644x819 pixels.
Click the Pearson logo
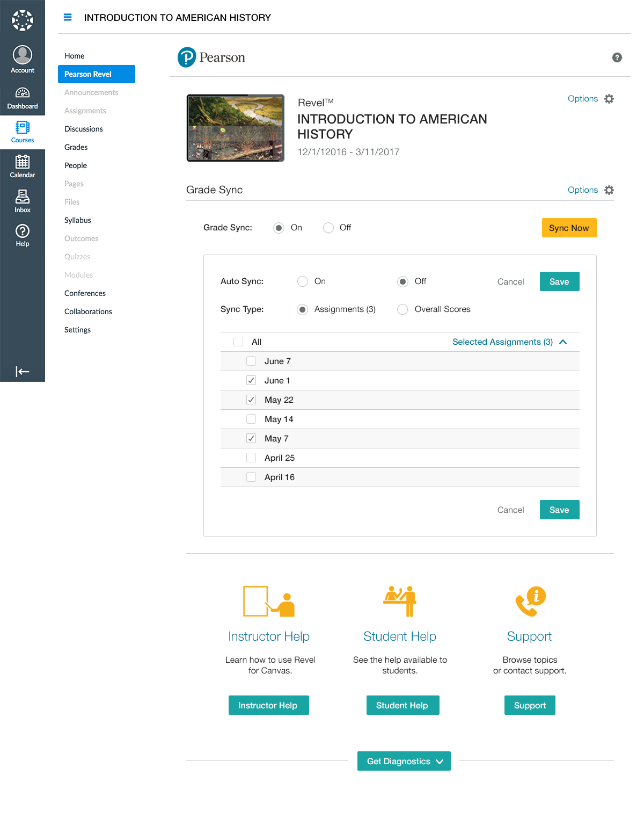click(x=211, y=57)
